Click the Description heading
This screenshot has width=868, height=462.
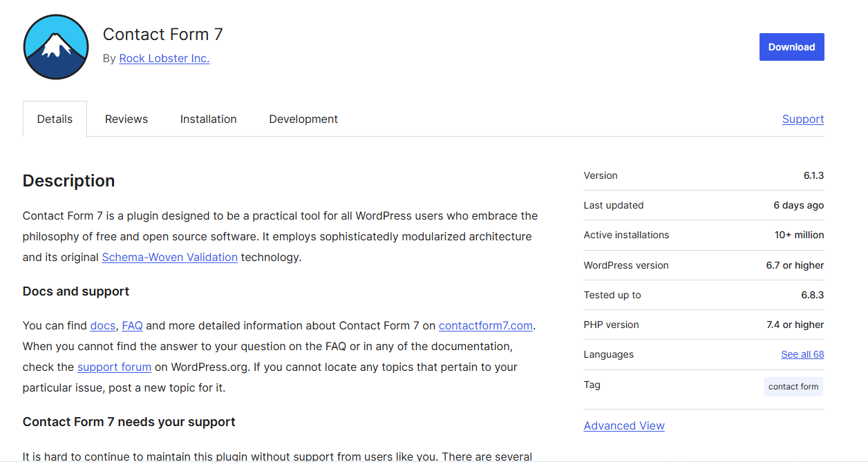tap(68, 181)
